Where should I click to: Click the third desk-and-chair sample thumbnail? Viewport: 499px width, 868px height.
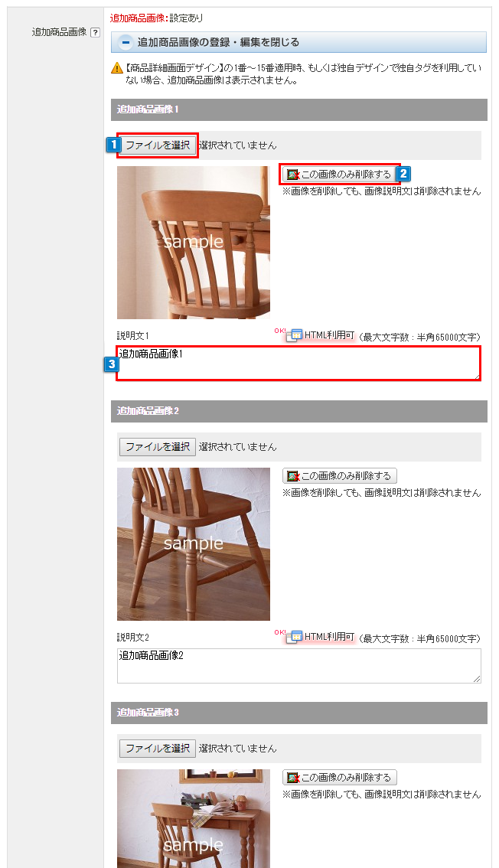(x=194, y=818)
